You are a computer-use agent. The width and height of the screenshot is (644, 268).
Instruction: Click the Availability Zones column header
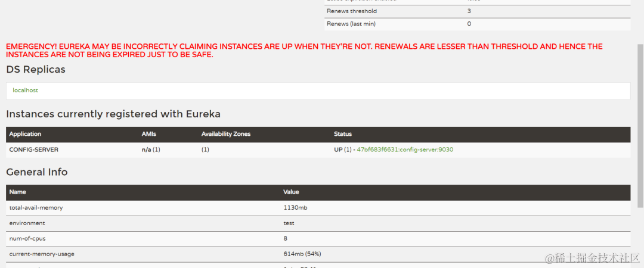coord(226,134)
